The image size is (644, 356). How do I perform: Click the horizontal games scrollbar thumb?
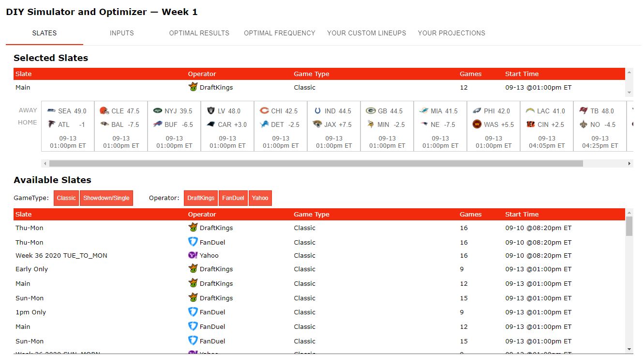316,164
